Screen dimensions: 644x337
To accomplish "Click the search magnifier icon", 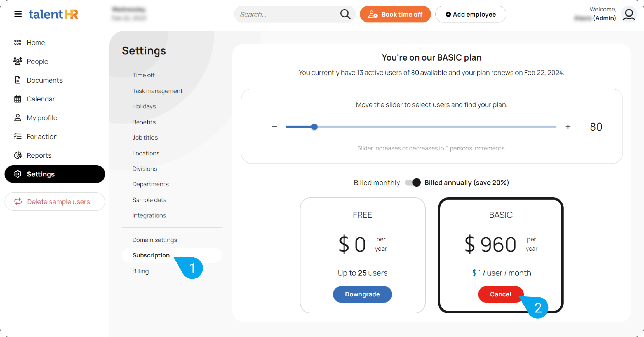I will click(x=345, y=14).
